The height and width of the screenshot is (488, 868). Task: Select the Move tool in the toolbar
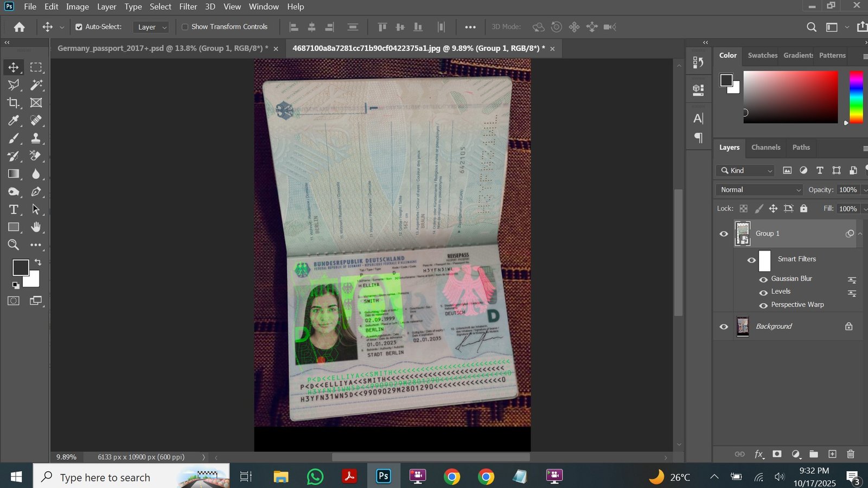pos(14,67)
